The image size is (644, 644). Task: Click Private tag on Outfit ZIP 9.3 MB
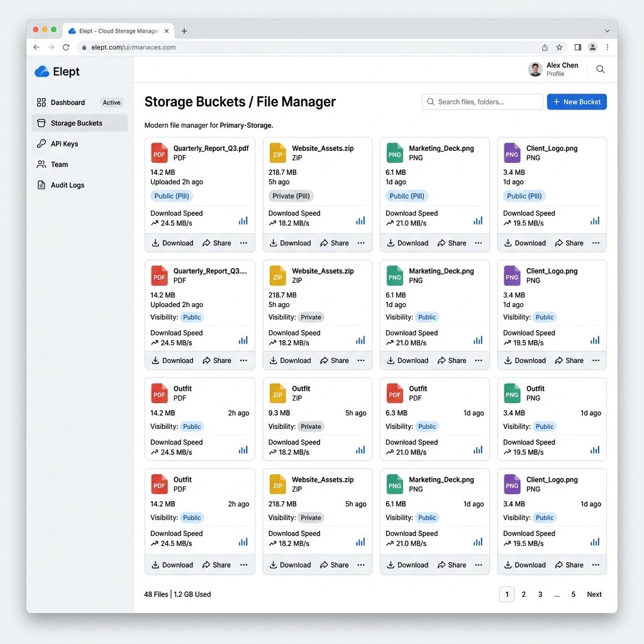point(311,427)
